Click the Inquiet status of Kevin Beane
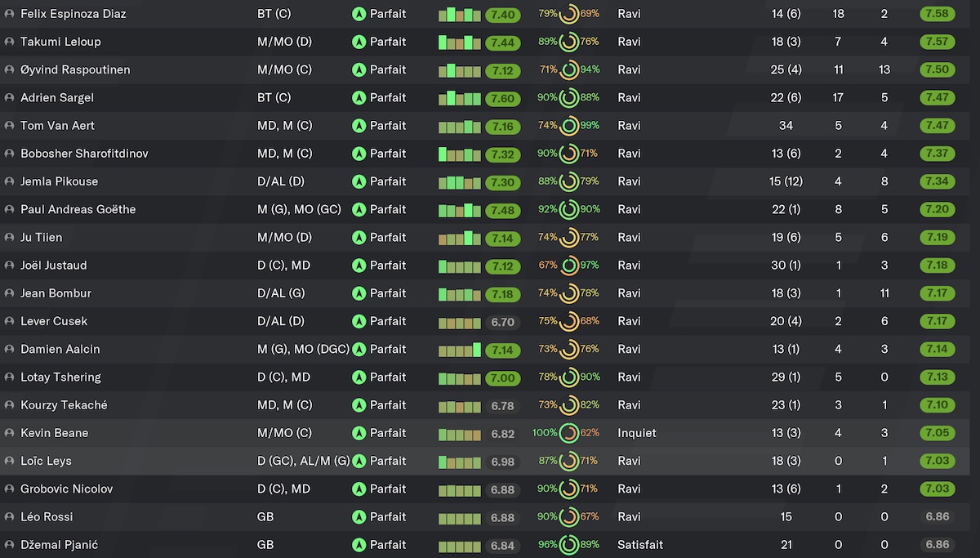The height and width of the screenshot is (558, 980). 637,433
